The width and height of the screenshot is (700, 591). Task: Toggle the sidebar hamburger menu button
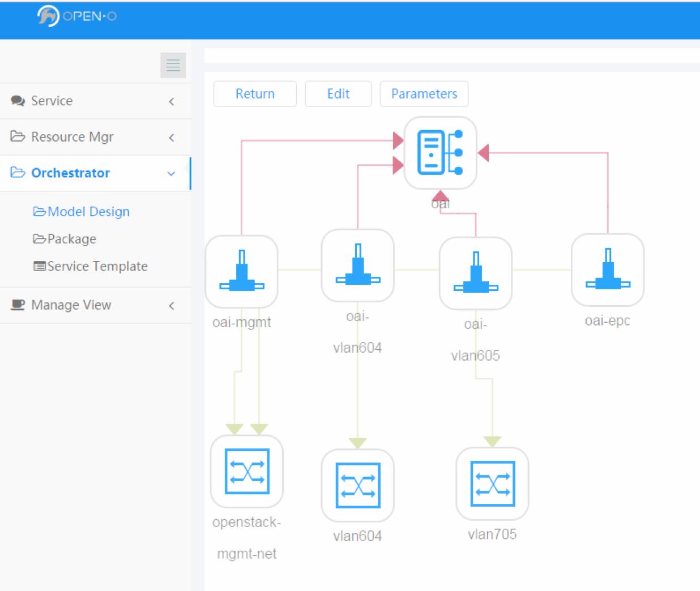pyautogui.click(x=173, y=65)
